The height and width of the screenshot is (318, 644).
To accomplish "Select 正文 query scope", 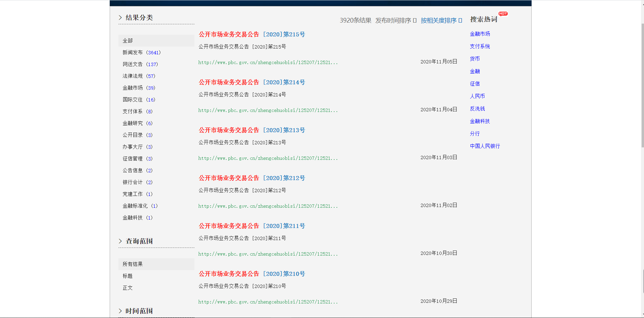I will [128, 288].
